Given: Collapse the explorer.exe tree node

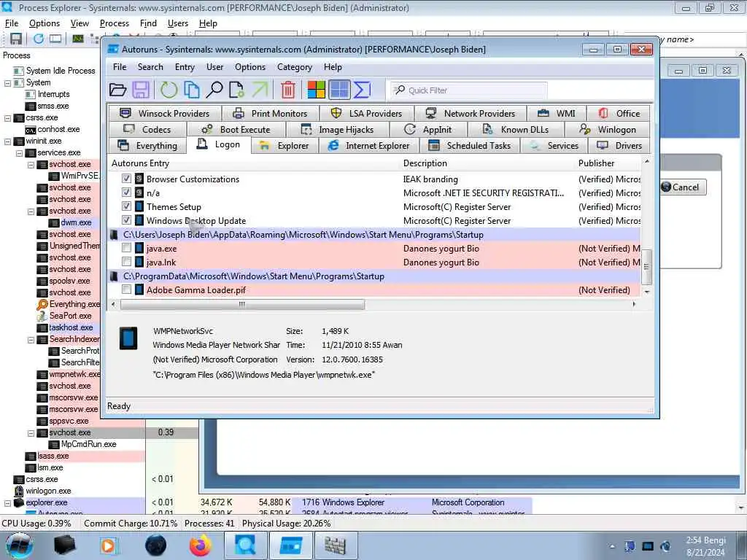Looking at the screenshot, I should click(x=7, y=503).
